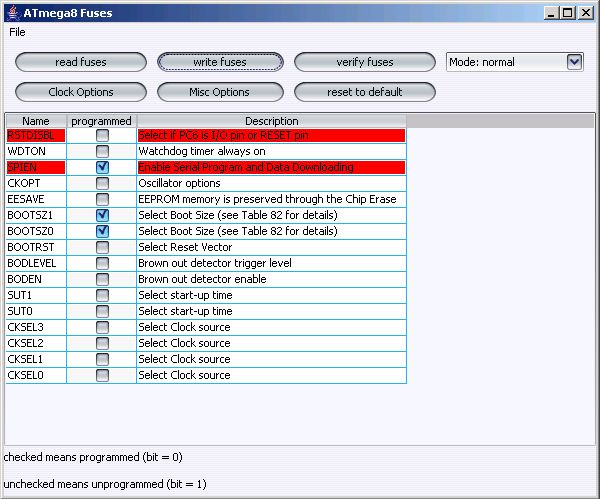Click the Java icon in title bar
The height and width of the screenshot is (499, 600).
point(13,13)
